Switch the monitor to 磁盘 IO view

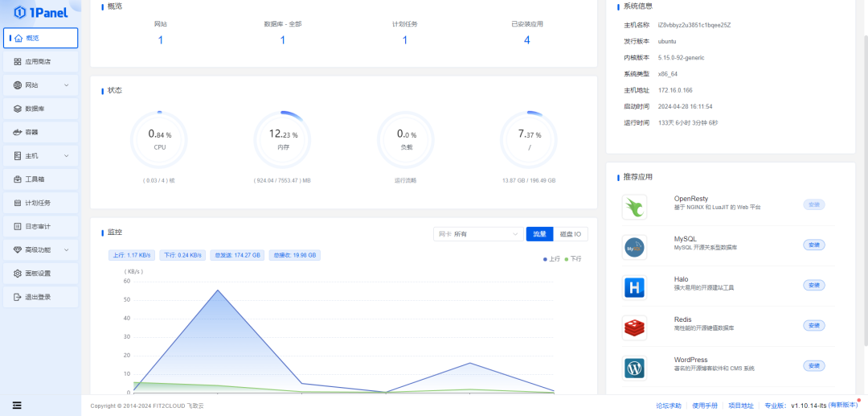pos(574,234)
